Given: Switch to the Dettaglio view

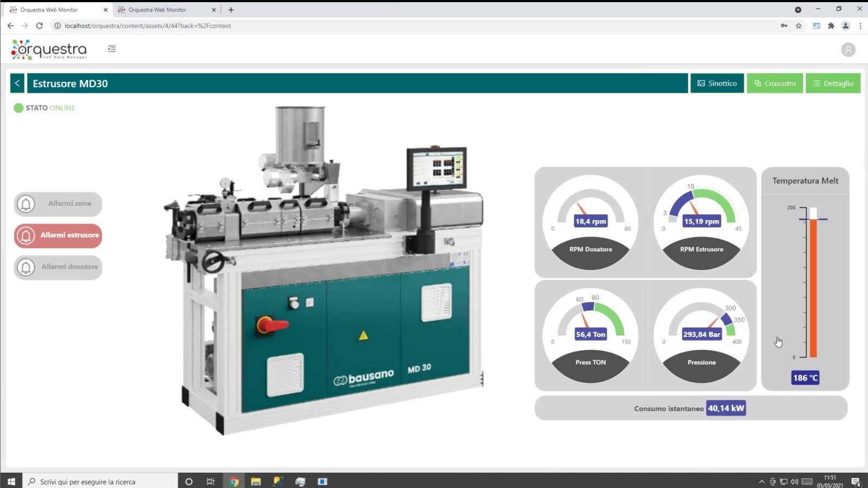Looking at the screenshot, I should tap(833, 83).
